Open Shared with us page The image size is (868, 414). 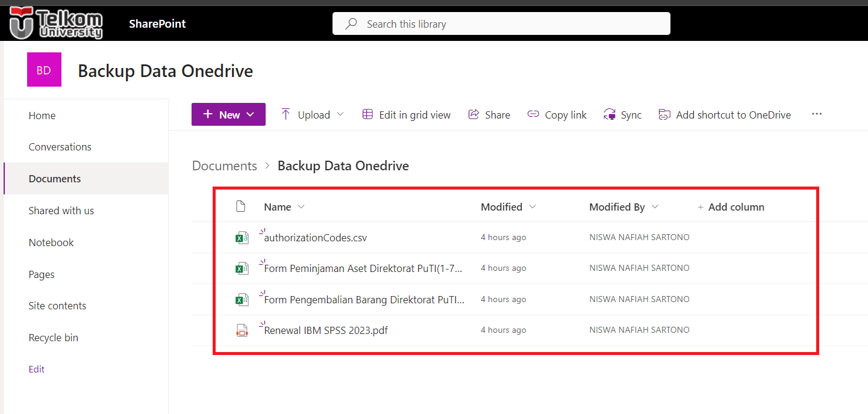pos(61,211)
